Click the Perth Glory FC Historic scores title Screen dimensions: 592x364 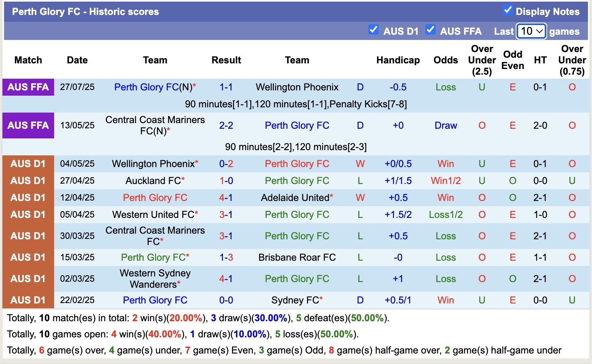86,11
